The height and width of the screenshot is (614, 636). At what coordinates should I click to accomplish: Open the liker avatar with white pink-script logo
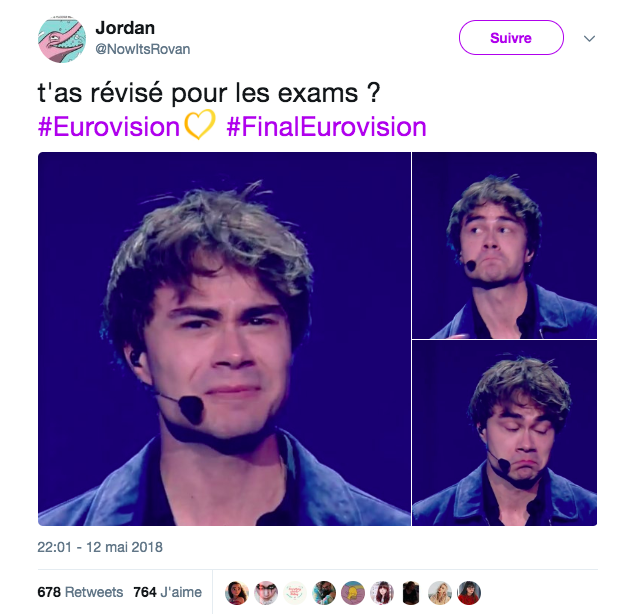pyautogui.click(x=295, y=593)
